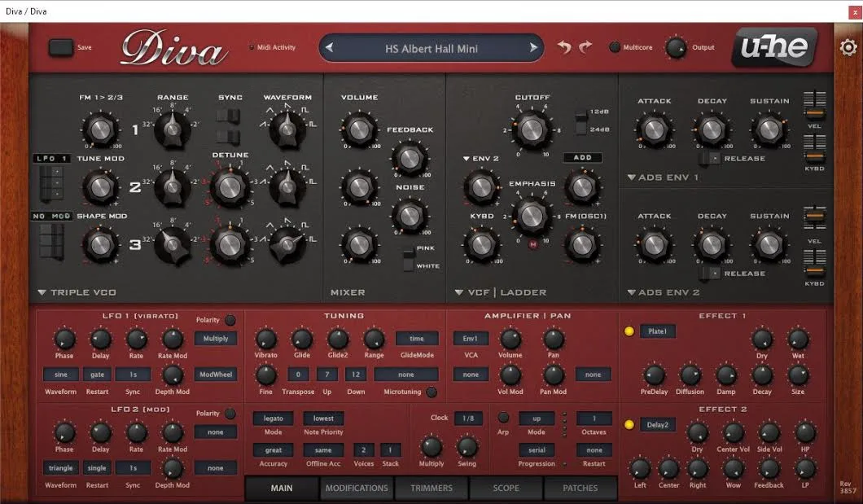The height and width of the screenshot is (504, 863).
Task: Click the Save button
Action: click(60, 47)
